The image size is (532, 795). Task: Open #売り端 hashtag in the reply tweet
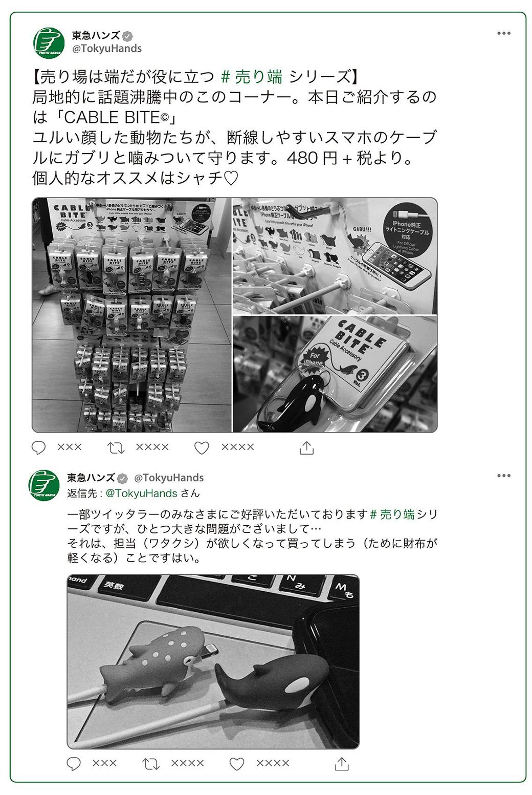tap(392, 514)
